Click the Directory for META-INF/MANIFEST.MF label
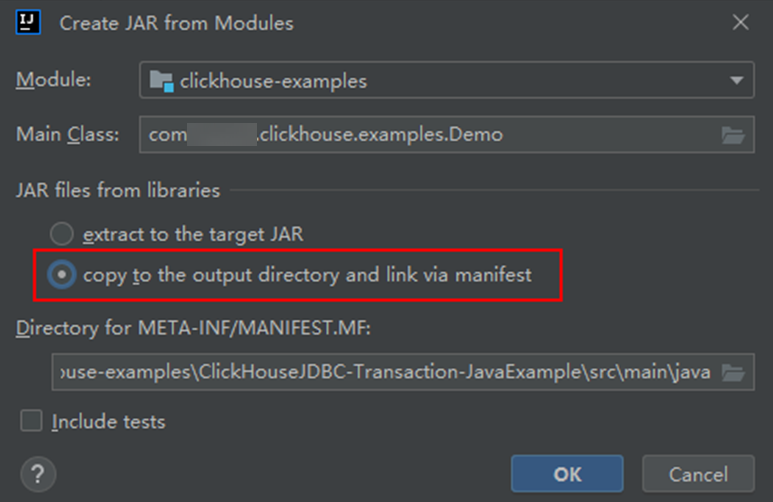Image resolution: width=773 pixels, height=502 pixels. (193, 328)
